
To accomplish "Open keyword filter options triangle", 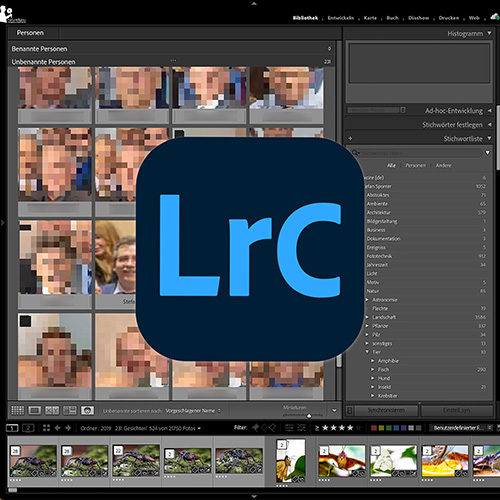I will [x=487, y=153].
